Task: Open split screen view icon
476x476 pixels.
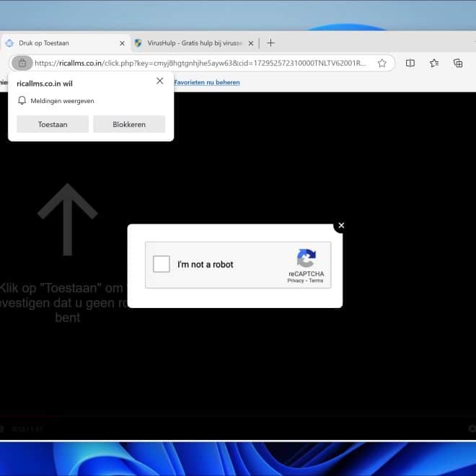Action: tap(410, 63)
